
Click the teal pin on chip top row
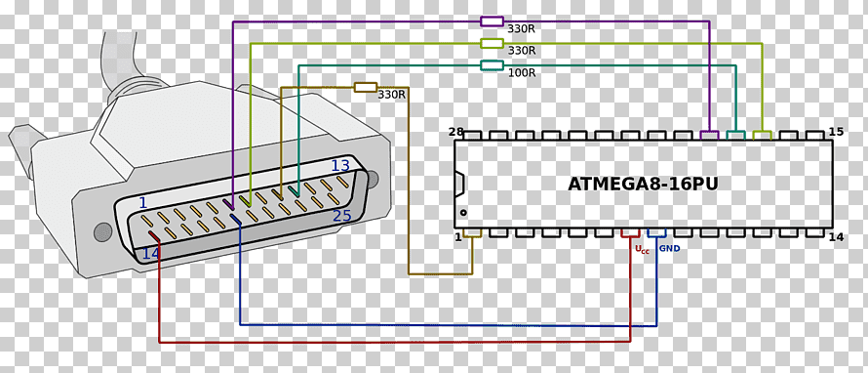(735, 135)
